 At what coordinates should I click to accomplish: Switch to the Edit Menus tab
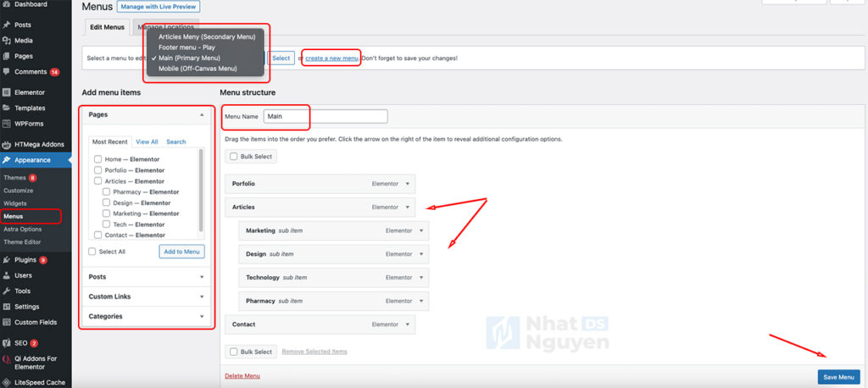[x=108, y=27]
